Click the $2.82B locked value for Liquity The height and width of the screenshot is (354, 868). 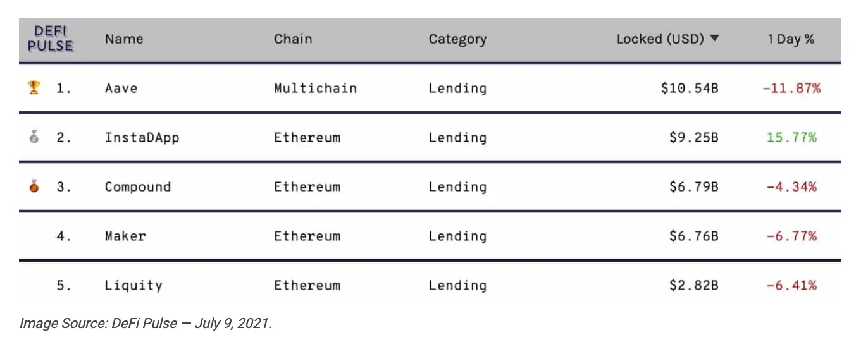click(x=694, y=285)
